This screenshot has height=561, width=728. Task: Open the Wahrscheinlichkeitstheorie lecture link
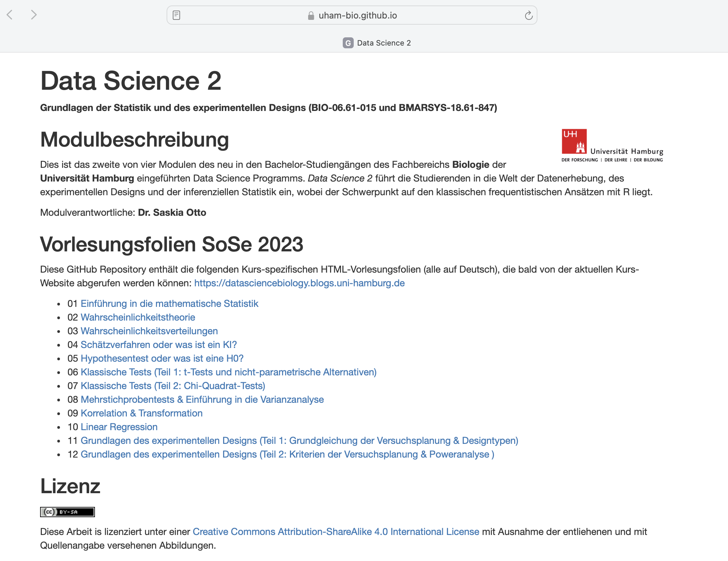point(138,317)
